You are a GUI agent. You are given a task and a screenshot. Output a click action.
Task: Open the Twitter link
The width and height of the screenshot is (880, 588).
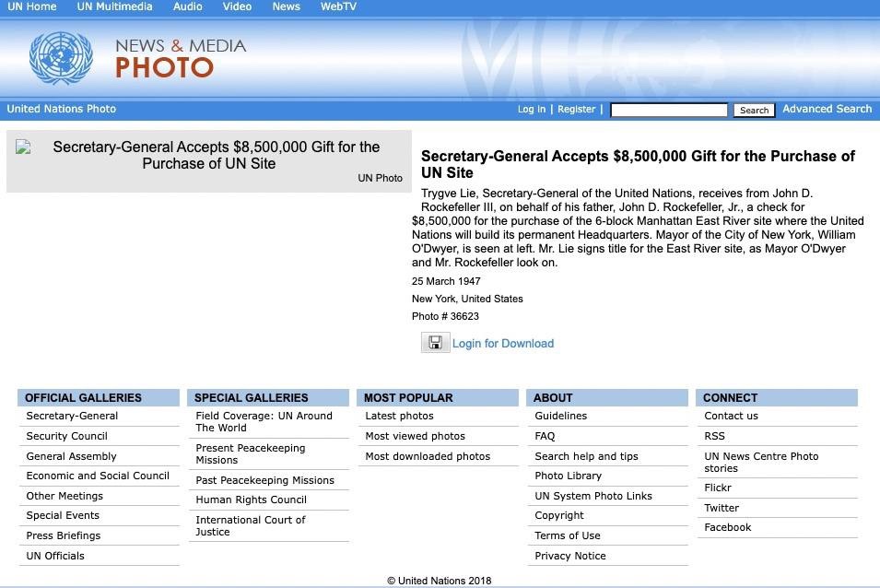click(x=722, y=508)
